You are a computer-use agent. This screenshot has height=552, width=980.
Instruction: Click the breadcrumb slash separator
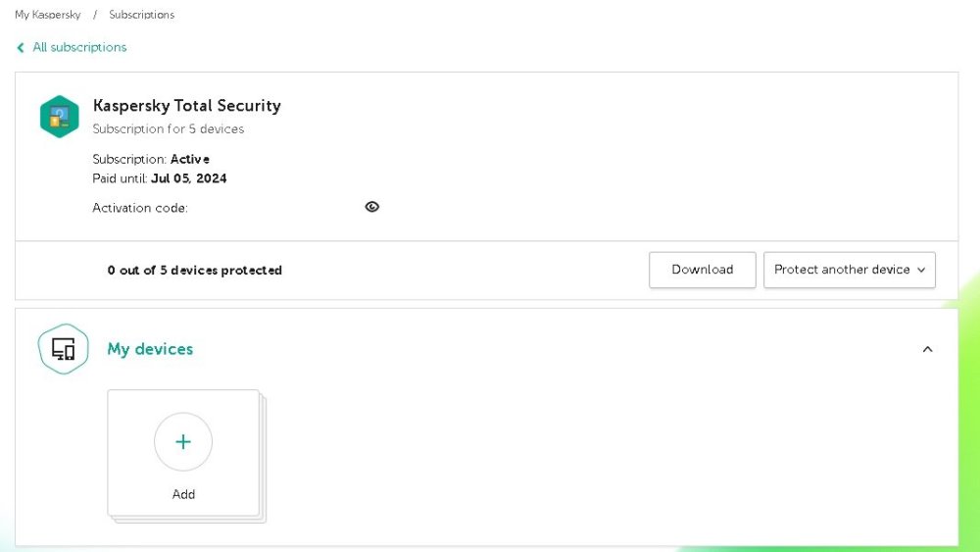95,16
